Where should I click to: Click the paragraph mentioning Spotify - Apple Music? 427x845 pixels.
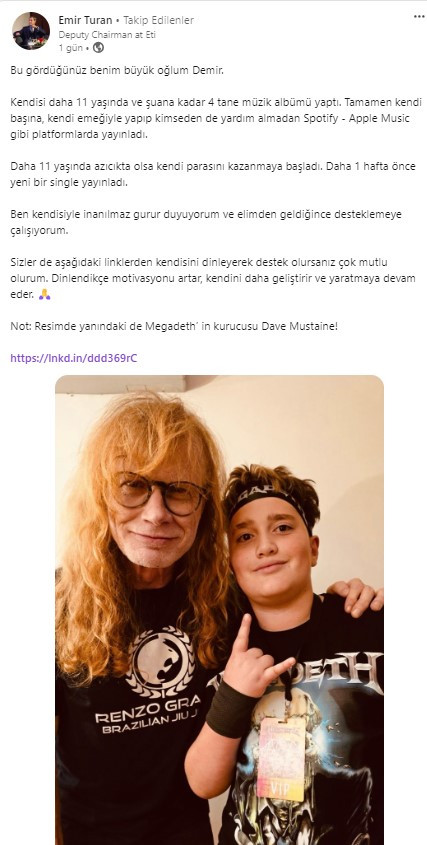(216, 119)
